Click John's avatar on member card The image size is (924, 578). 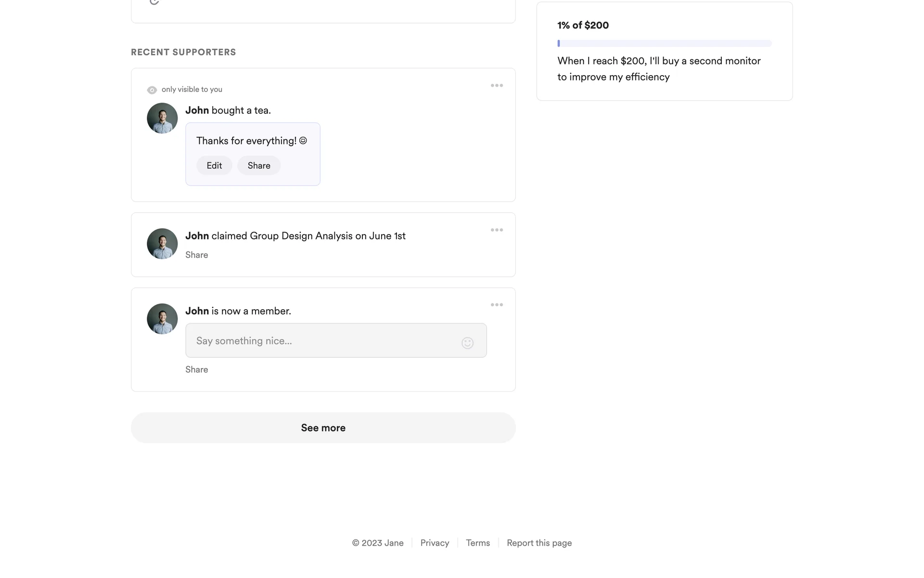[x=162, y=319]
